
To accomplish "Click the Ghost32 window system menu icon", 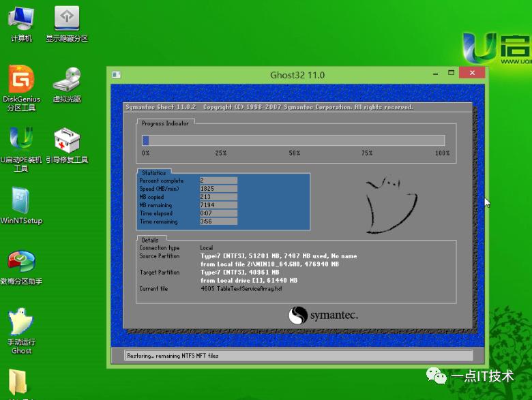I will [117, 75].
